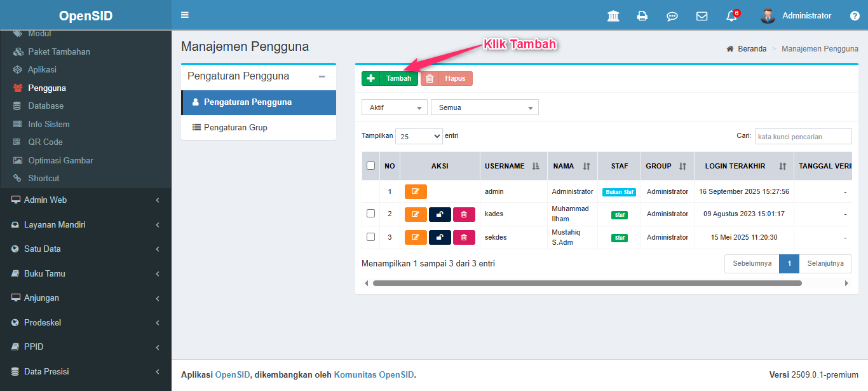Click the hamburger sidebar toggle icon
Image resolution: width=868 pixels, height=391 pixels.
pos(185,15)
